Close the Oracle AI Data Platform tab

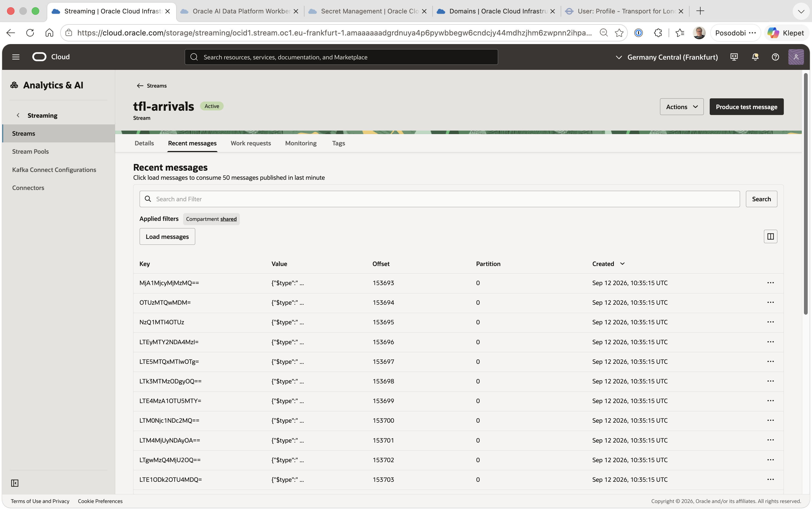point(296,11)
